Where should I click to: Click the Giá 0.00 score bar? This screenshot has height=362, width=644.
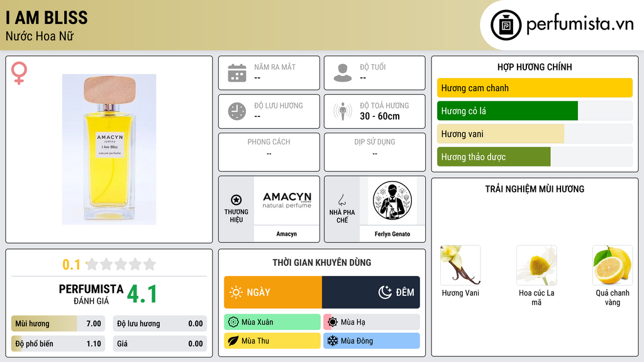point(160,344)
